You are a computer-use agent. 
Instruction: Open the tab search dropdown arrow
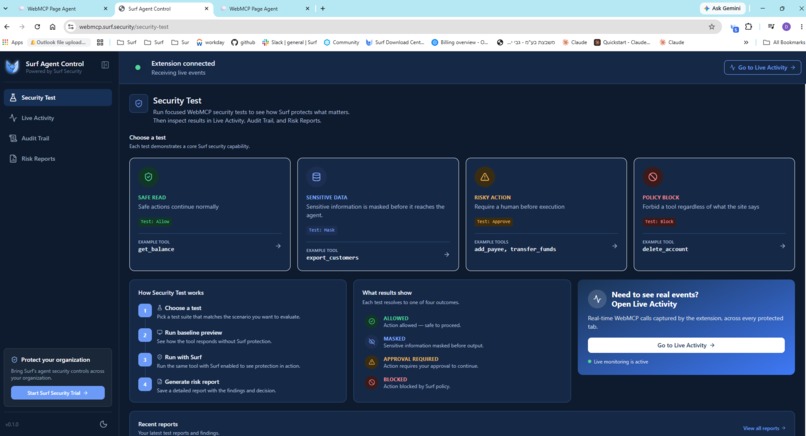[x=6, y=9]
